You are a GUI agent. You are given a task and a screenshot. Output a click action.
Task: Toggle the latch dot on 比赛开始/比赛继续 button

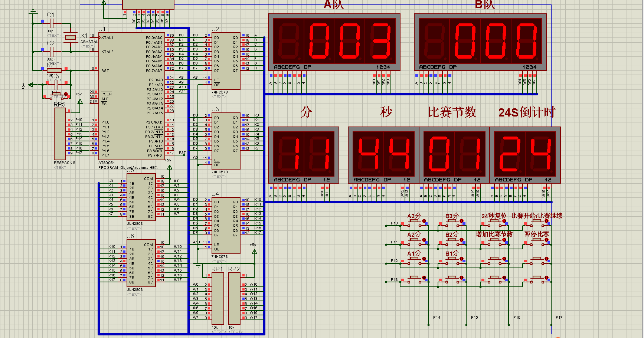pos(546,221)
